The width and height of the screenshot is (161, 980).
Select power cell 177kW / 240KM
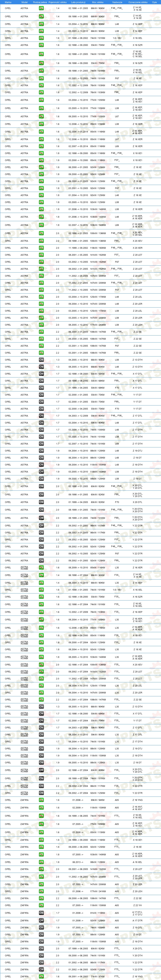pyautogui.click(x=97, y=325)
